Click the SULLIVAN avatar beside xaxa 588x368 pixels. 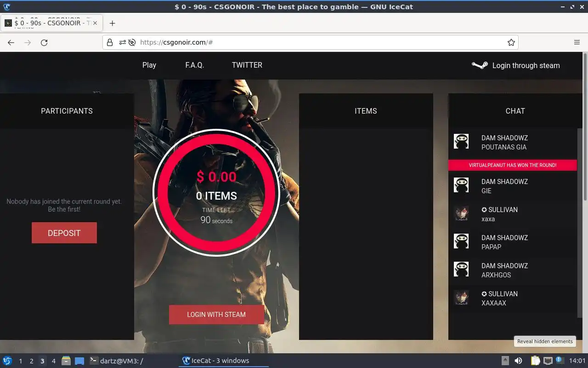(x=461, y=213)
